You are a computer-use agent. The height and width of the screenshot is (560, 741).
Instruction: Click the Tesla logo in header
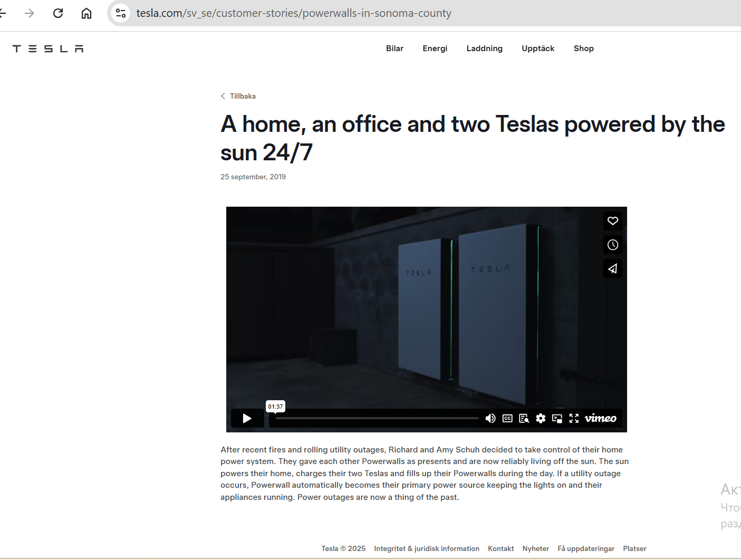tap(48, 49)
